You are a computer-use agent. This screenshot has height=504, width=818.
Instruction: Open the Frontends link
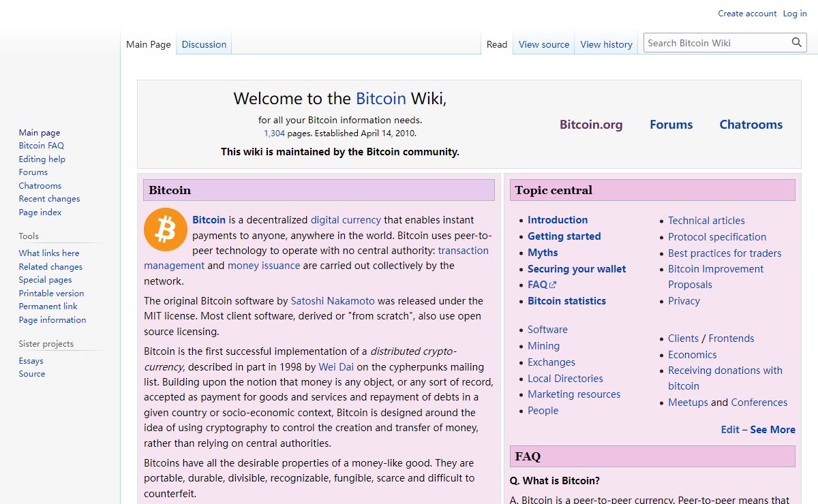point(731,338)
